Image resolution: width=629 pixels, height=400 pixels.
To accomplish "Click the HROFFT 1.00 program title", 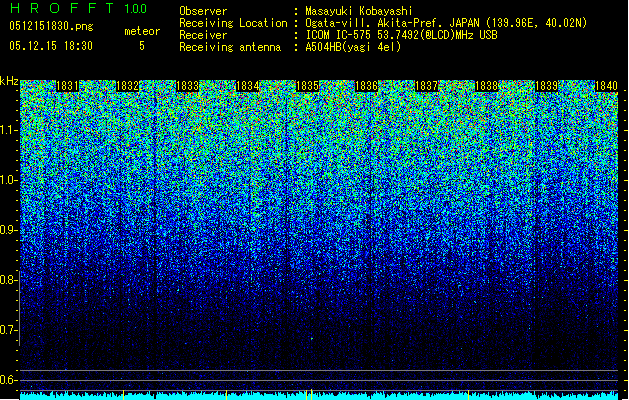I will coord(78,8).
